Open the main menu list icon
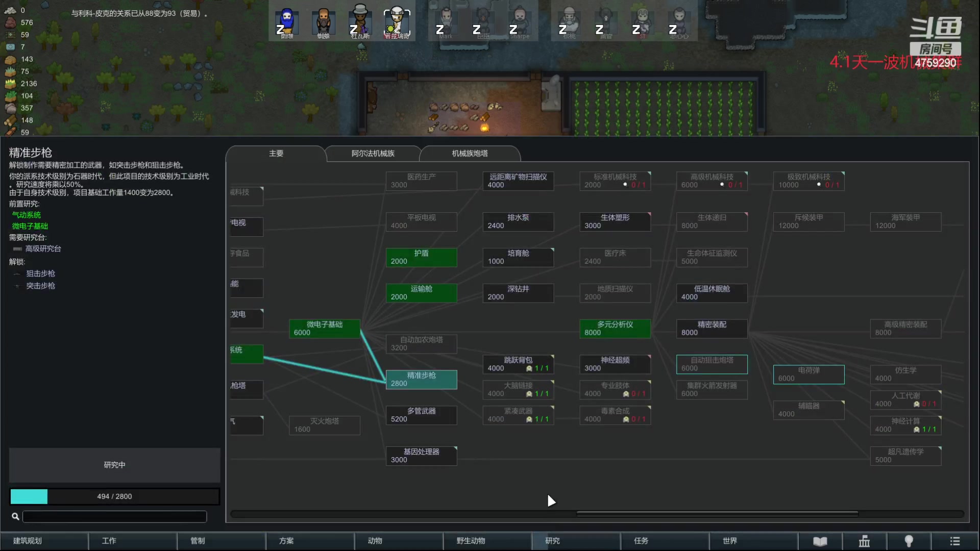 point(954,541)
